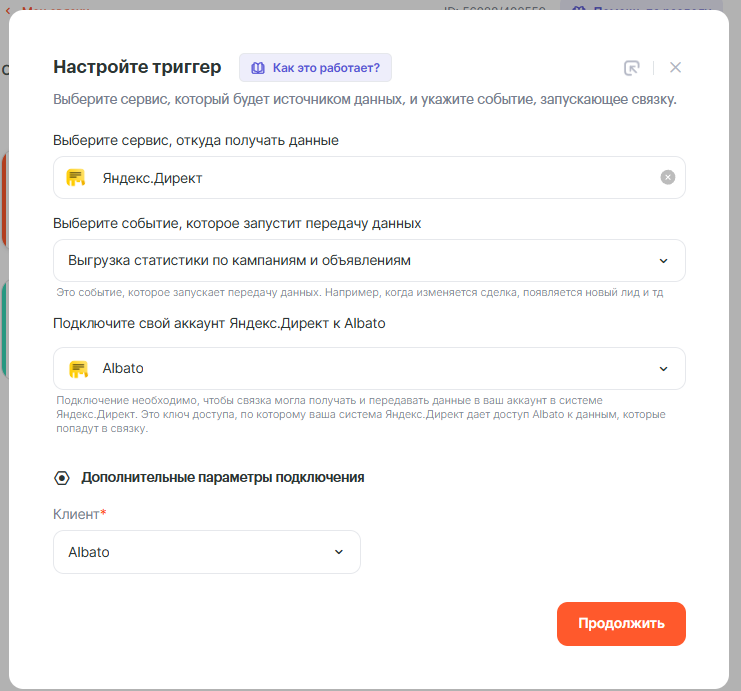The image size is (741, 691).
Task: Open the Клиент dropdown with Albato
Action: click(207, 552)
